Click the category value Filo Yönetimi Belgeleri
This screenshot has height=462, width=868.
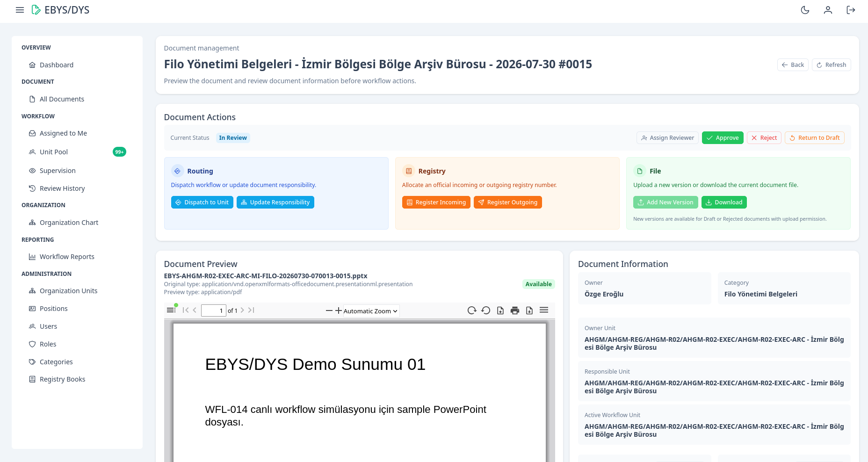pos(760,294)
